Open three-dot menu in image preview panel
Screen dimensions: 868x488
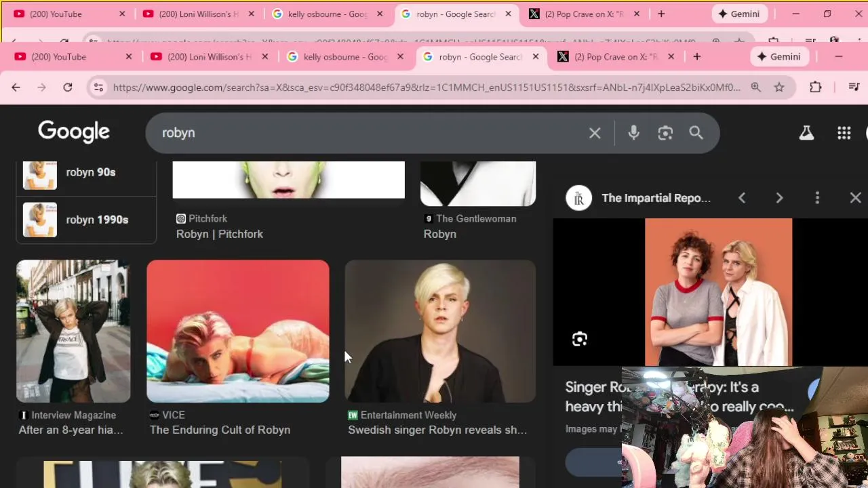(x=817, y=198)
